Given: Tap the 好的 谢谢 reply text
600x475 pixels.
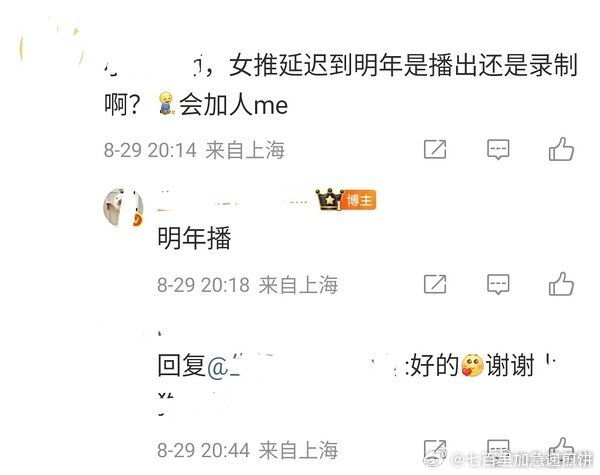Looking at the screenshot, I should 472,366.
